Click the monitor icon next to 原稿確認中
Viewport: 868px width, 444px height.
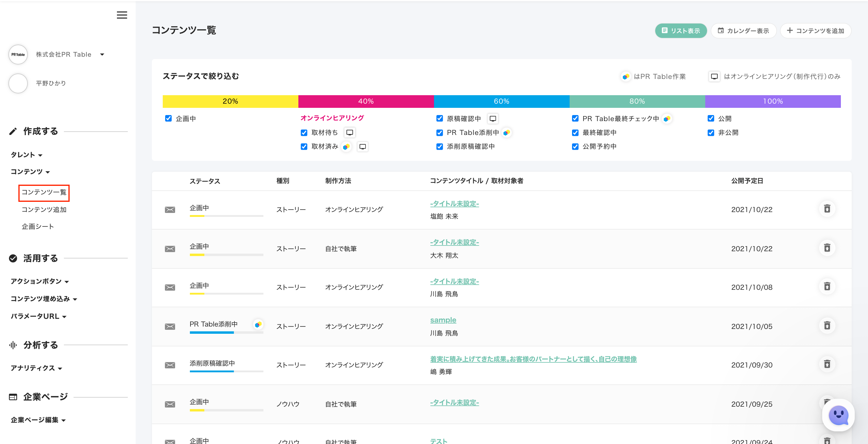click(493, 119)
